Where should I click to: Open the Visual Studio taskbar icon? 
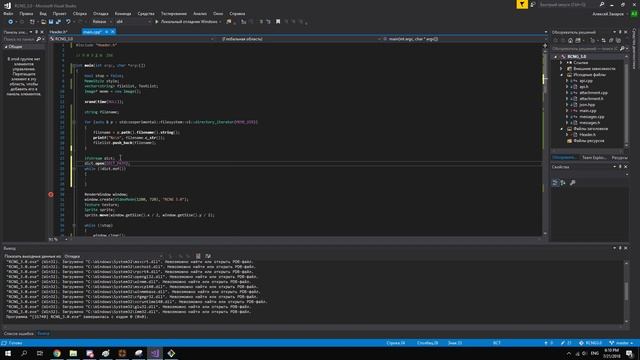[155, 353]
